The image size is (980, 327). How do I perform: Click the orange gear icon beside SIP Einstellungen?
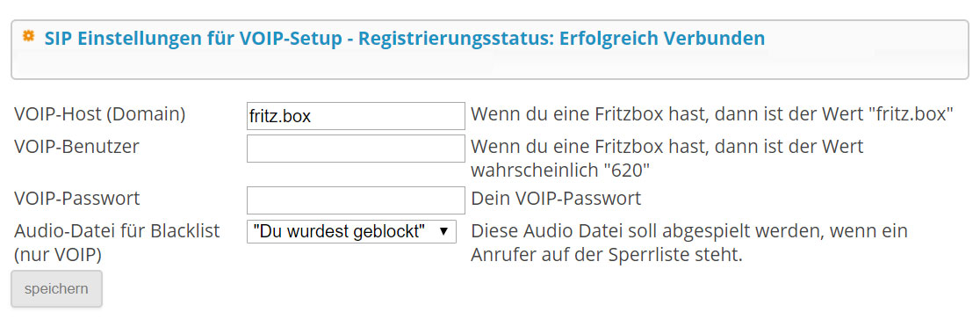27,36
